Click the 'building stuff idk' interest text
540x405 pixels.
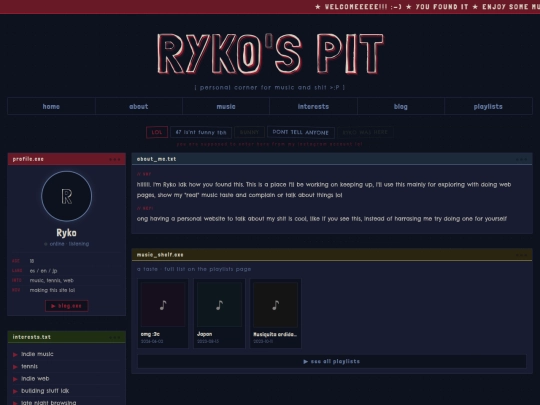pos(45,391)
